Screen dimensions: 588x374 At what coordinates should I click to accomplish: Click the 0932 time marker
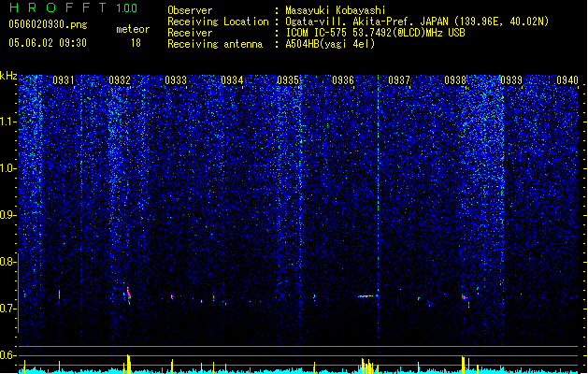click(x=120, y=80)
